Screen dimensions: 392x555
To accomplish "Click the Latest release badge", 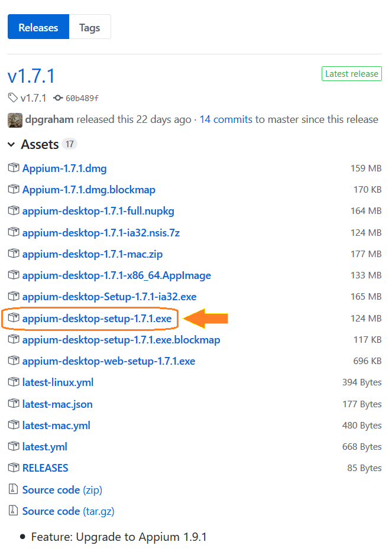I will pyautogui.click(x=352, y=74).
